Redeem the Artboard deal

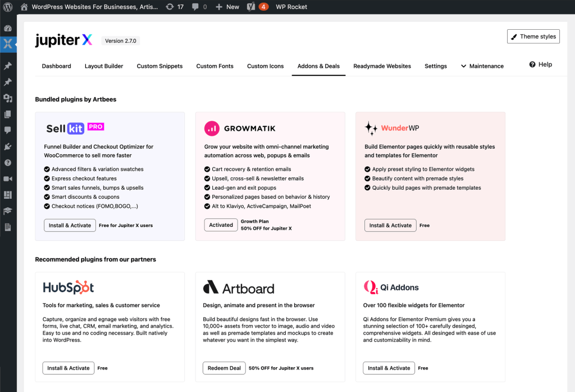223,368
